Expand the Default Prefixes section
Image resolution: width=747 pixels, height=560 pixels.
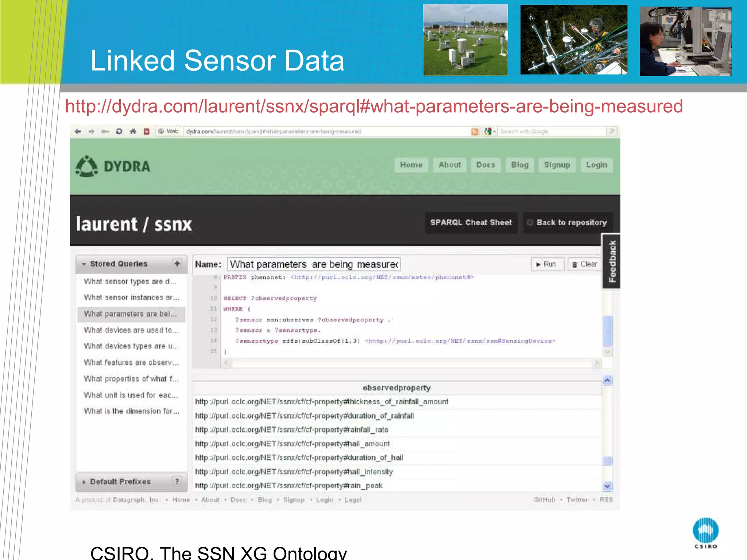[x=84, y=482]
